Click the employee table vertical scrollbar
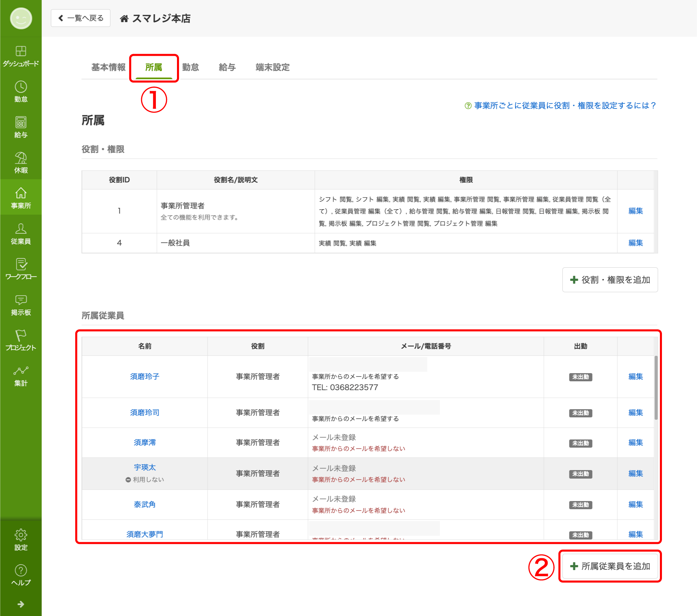Viewport: 697px width, 616px height. coord(656,388)
